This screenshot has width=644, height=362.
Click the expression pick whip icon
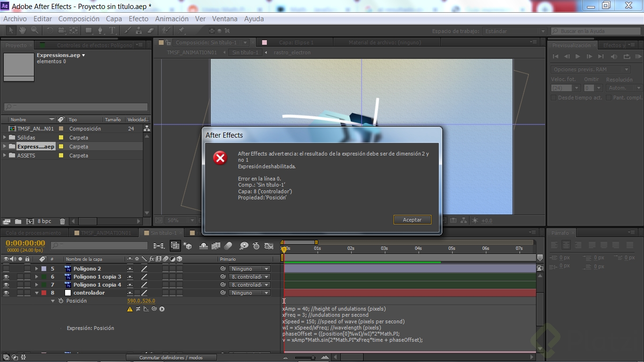(154, 309)
